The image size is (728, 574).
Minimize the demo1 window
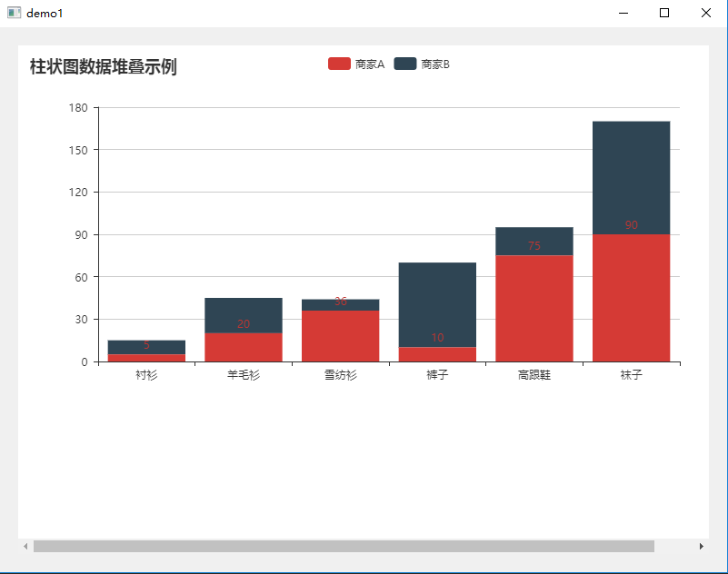point(623,13)
